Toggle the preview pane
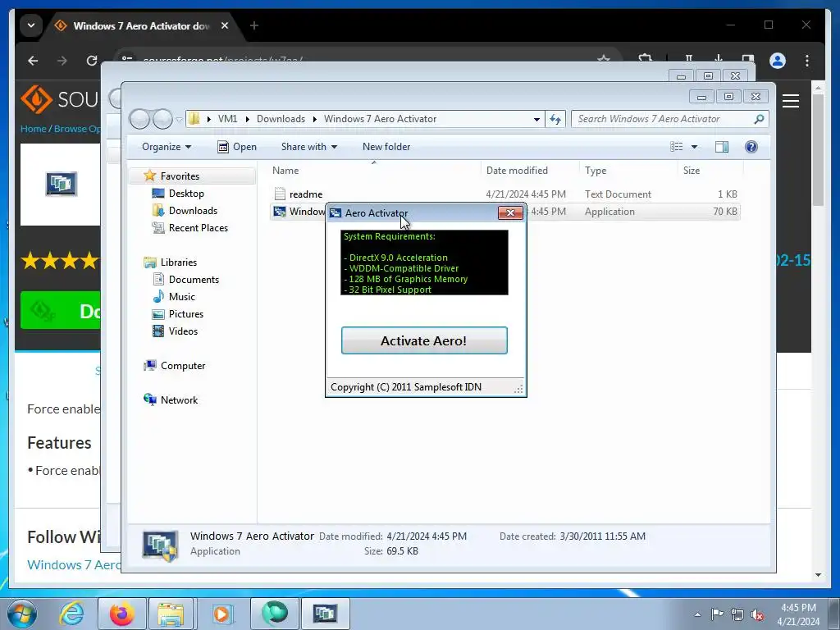 pos(722,147)
